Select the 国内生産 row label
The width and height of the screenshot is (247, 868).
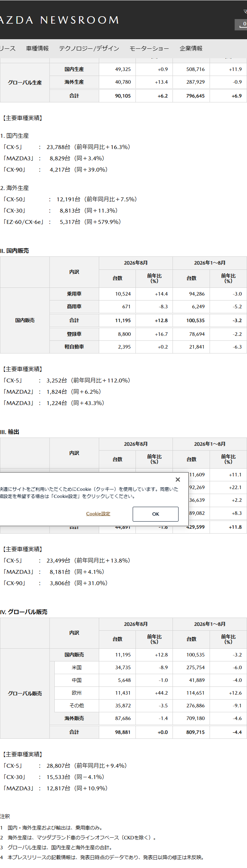point(74,69)
